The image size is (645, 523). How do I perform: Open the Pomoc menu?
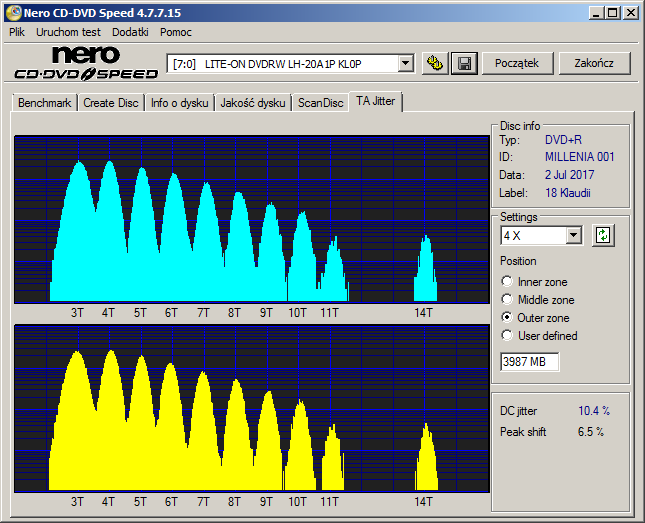coord(176,32)
